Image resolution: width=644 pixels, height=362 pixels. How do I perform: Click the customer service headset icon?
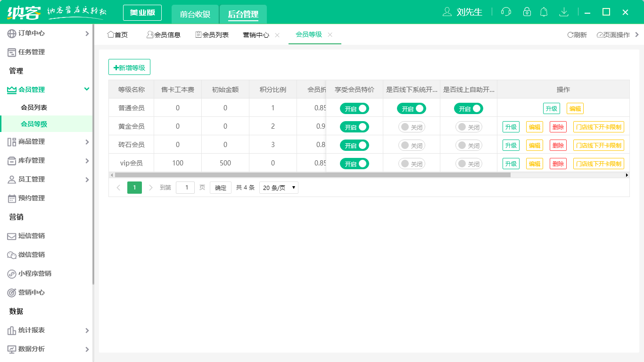(x=506, y=12)
